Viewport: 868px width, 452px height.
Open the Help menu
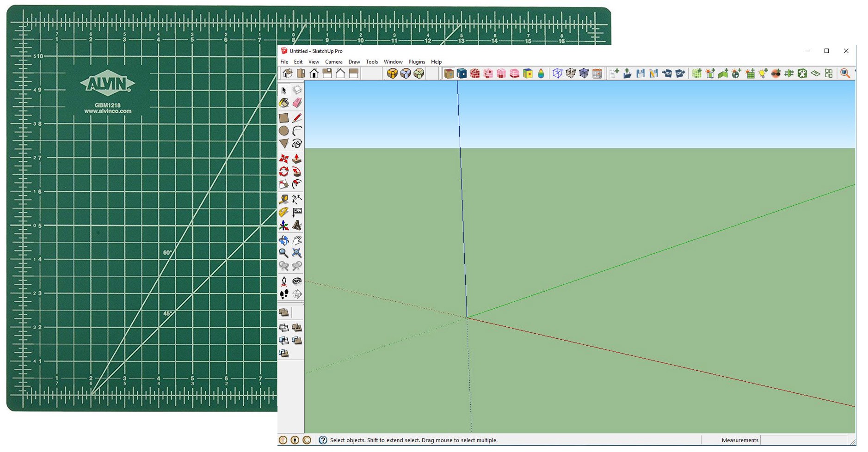point(437,62)
